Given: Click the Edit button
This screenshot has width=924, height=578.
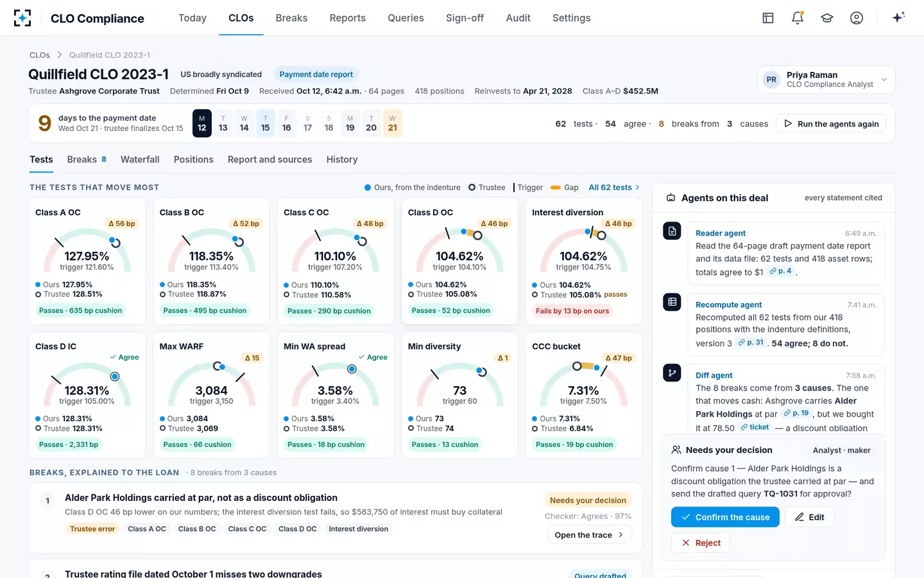Looking at the screenshot, I should pyautogui.click(x=809, y=517).
